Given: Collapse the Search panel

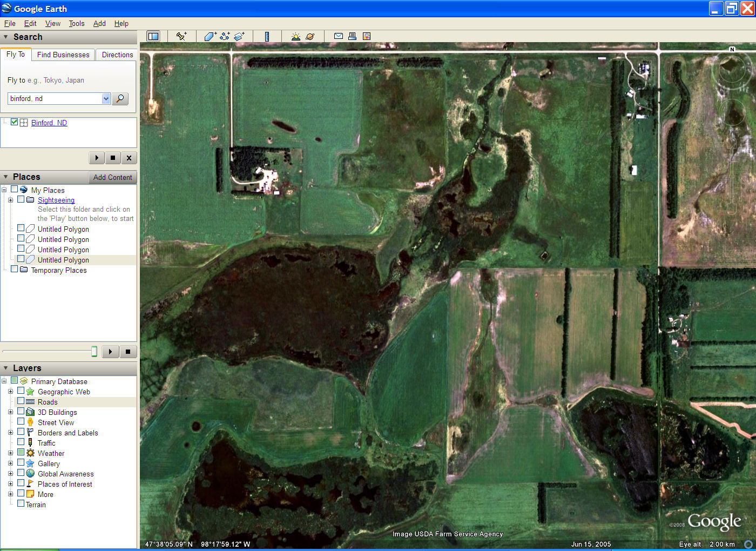Looking at the screenshot, I should tap(6, 37).
